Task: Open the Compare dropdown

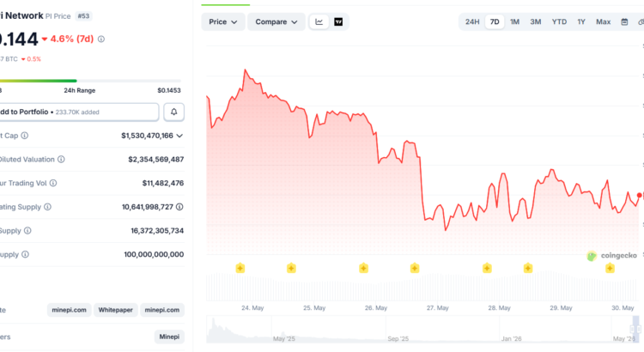Action: click(x=276, y=21)
